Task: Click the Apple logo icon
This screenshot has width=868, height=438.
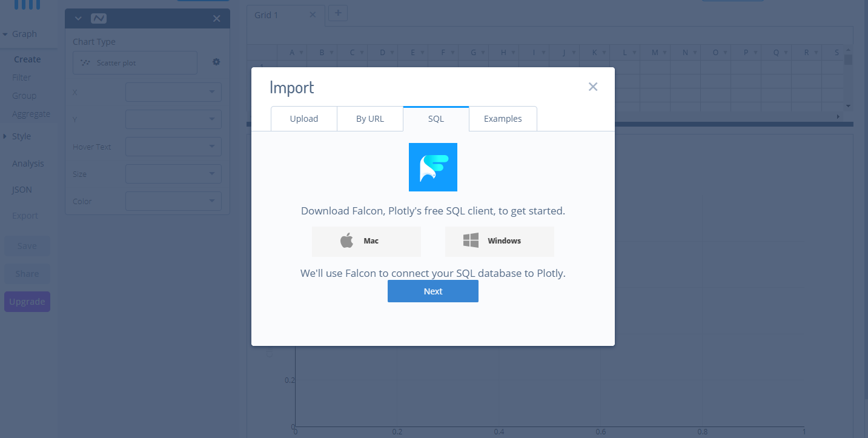Action: point(346,241)
